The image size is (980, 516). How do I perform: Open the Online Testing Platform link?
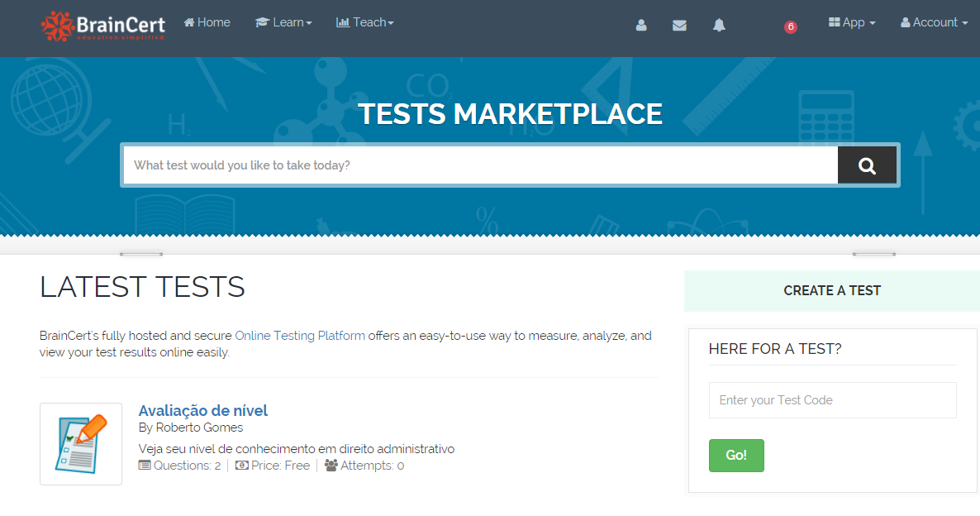(x=300, y=336)
